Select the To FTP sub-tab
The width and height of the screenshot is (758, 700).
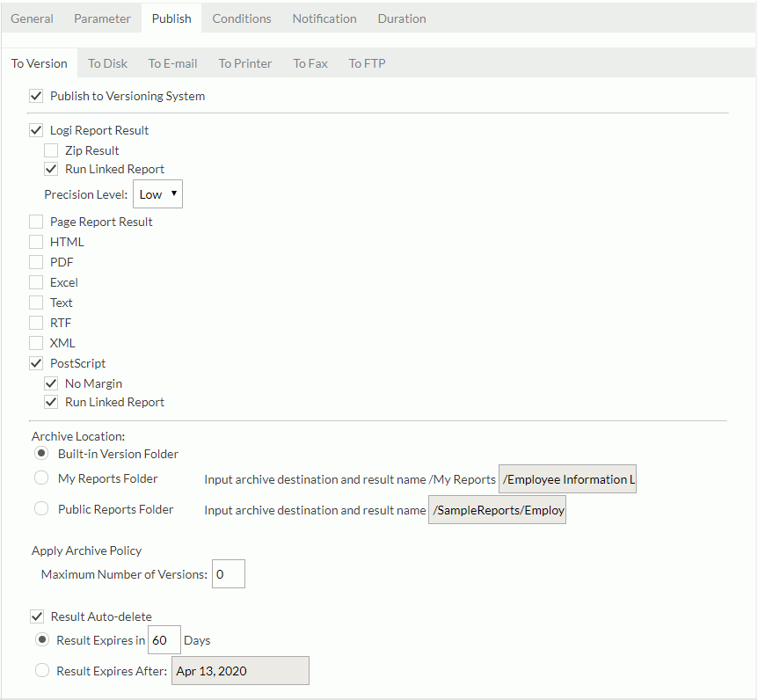coord(367,62)
